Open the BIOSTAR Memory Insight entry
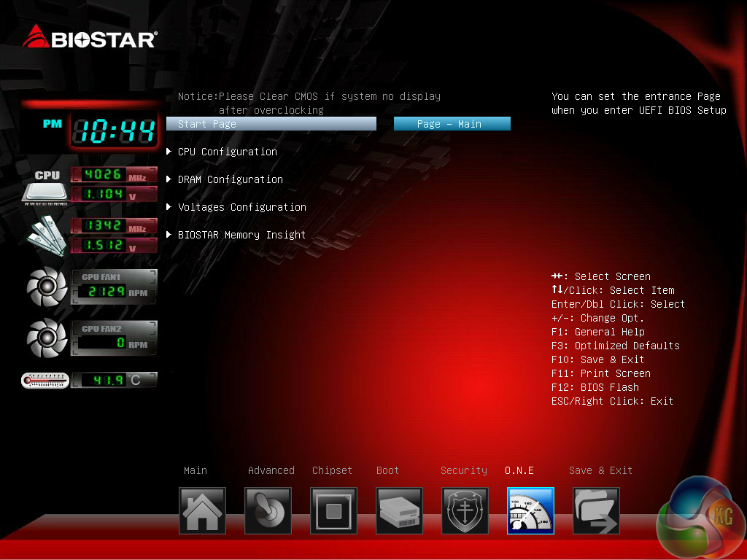 click(x=241, y=235)
